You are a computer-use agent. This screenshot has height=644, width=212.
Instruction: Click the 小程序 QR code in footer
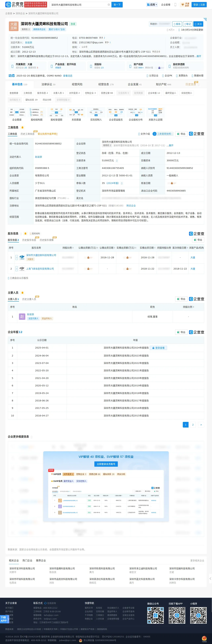(x=198, y=615)
